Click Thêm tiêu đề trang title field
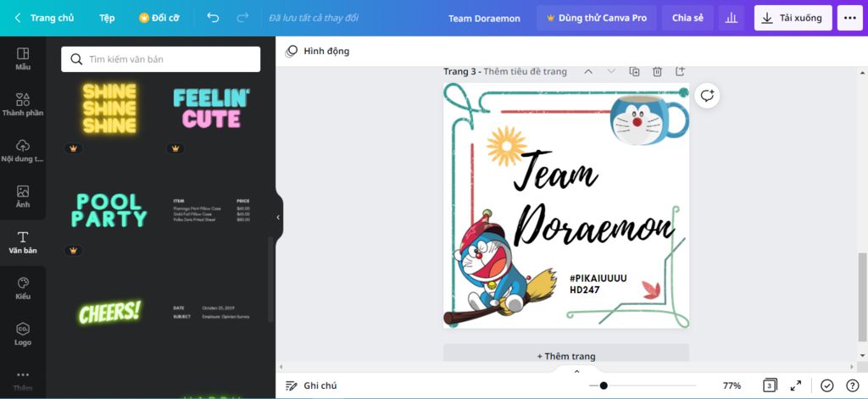 click(x=526, y=71)
